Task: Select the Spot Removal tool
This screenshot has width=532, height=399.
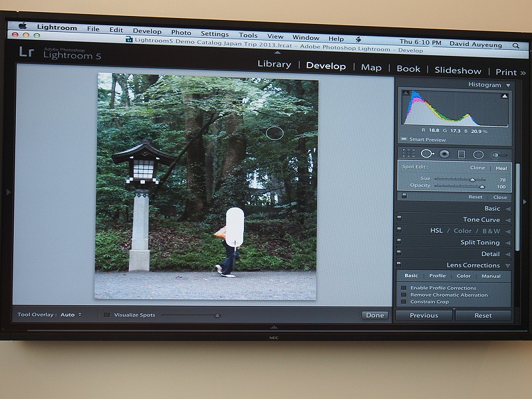Action: coord(427,154)
